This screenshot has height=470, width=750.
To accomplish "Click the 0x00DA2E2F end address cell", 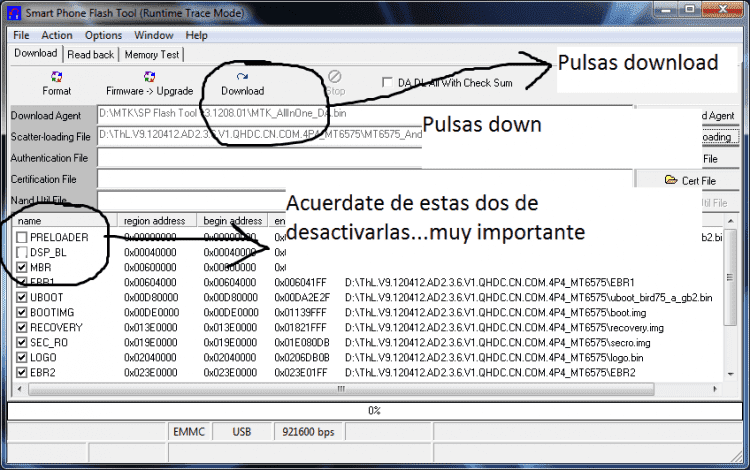I will tap(302, 297).
